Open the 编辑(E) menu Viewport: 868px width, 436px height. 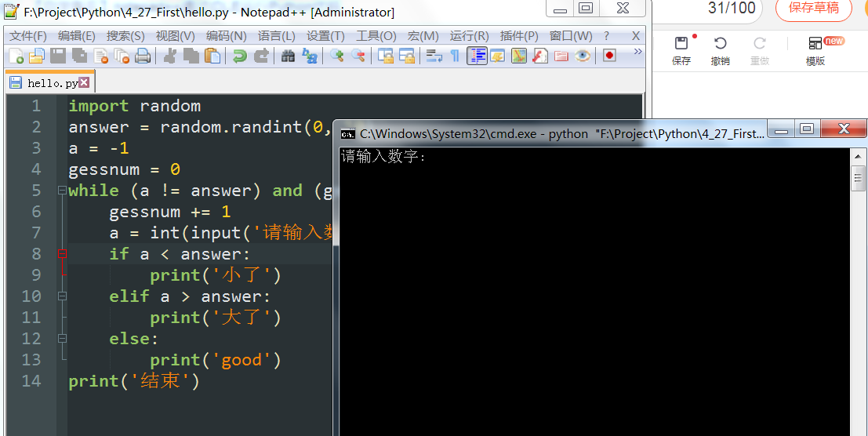pos(77,37)
